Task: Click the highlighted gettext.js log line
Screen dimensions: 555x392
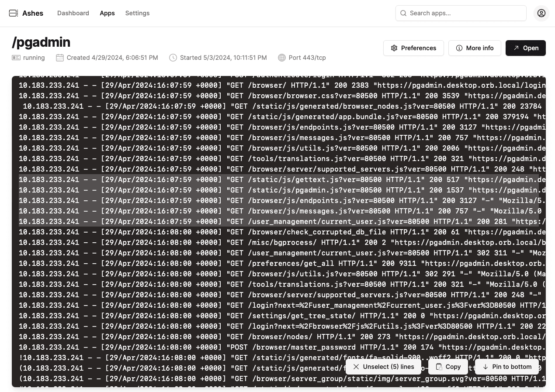Action: tap(279, 179)
